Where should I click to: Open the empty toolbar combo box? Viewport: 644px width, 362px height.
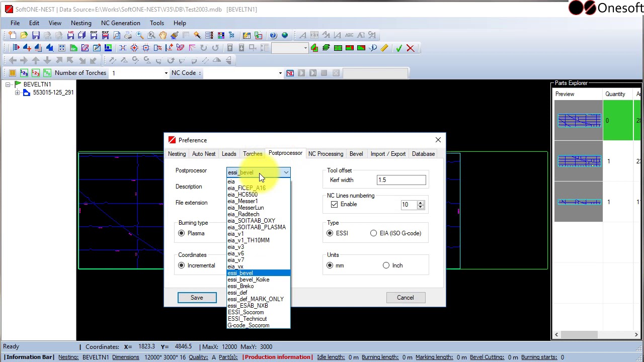click(305, 48)
